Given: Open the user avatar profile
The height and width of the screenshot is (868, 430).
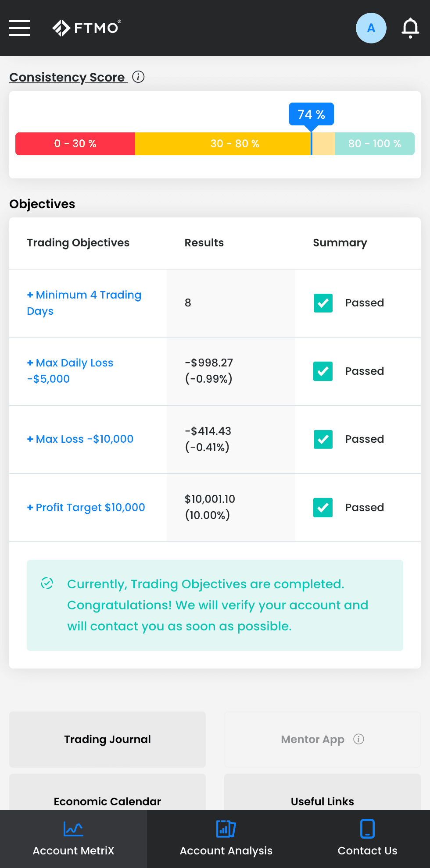Looking at the screenshot, I should (371, 28).
